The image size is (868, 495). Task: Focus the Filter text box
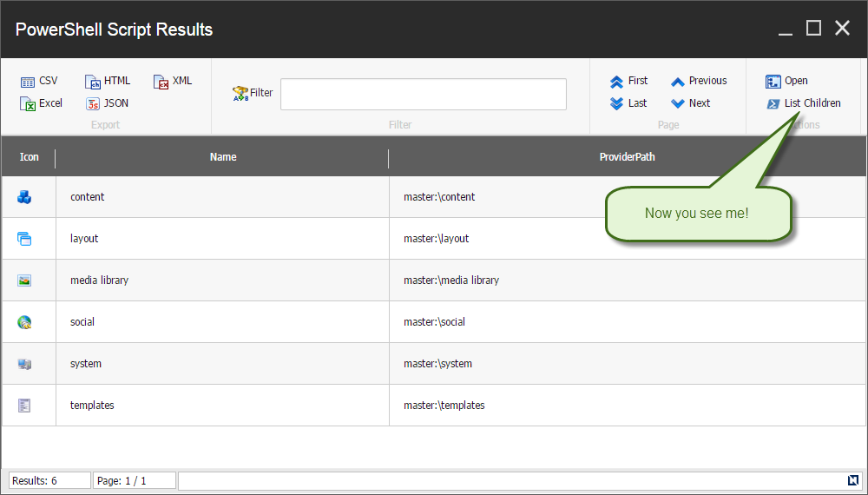click(x=423, y=94)
